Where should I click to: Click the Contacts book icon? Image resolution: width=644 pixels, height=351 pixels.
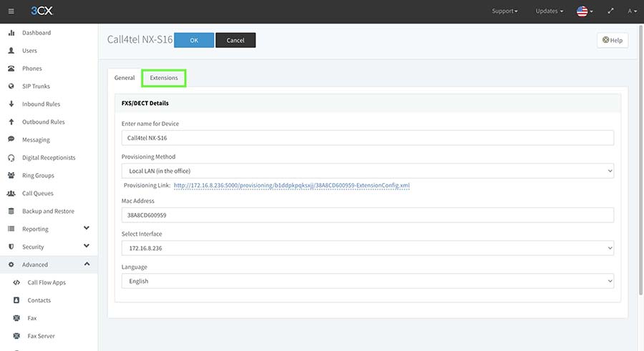click(x=16, y=300)
